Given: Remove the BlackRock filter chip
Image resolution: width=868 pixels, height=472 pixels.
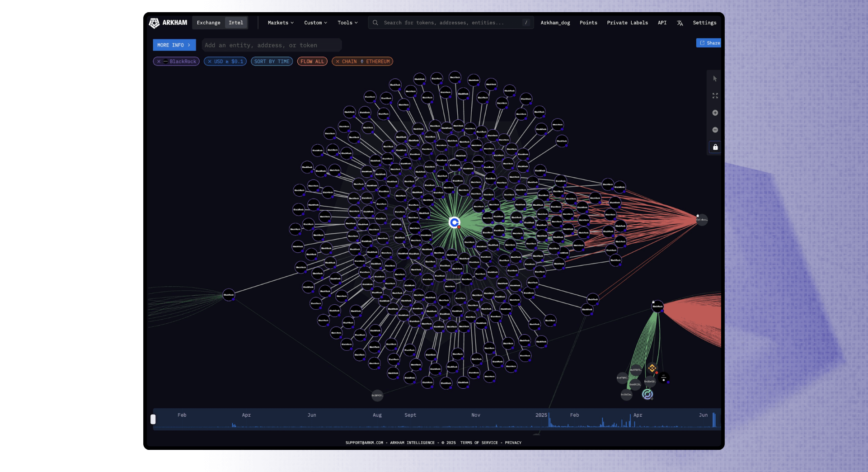Looking at the screenshot, I should click(159, 61).
